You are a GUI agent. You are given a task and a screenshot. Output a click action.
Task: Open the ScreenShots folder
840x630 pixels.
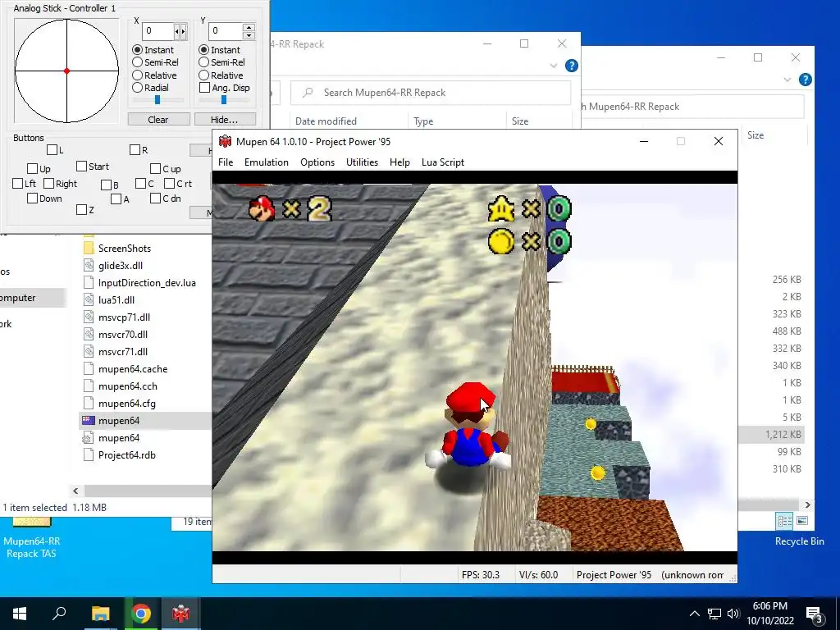pos(89,248)
